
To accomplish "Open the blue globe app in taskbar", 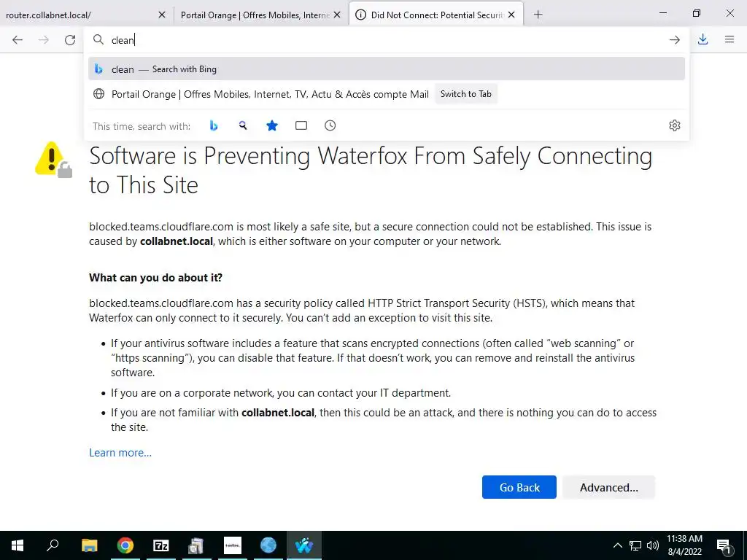I will click(x=268, y=545).
